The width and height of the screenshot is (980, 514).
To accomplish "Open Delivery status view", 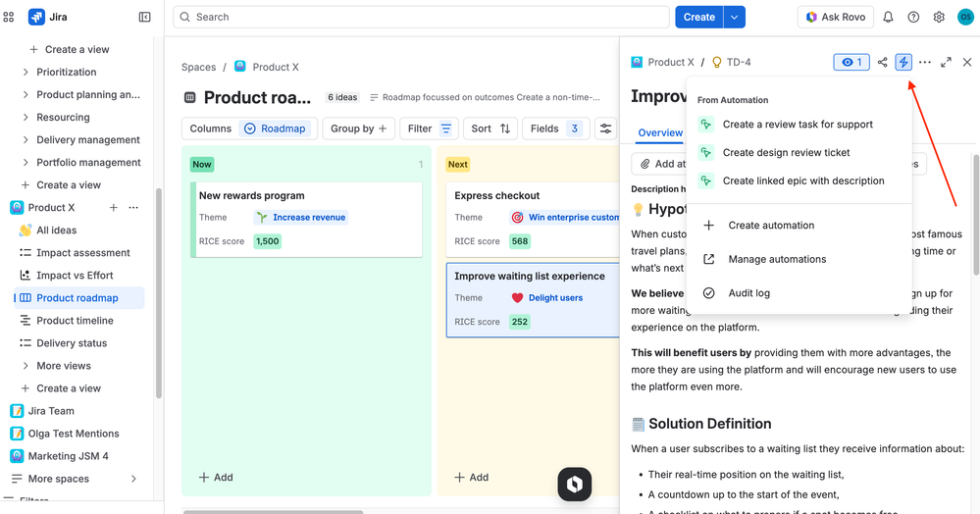I will tap(72, 343).
